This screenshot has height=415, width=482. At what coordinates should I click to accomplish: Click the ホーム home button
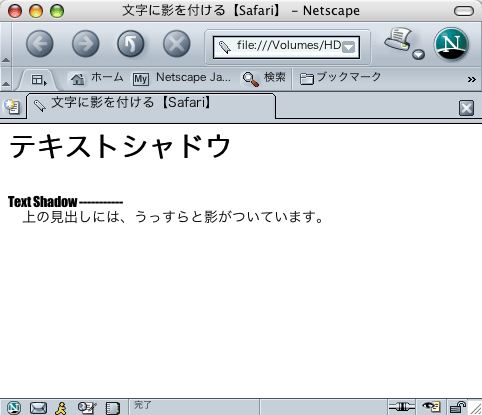96,78
